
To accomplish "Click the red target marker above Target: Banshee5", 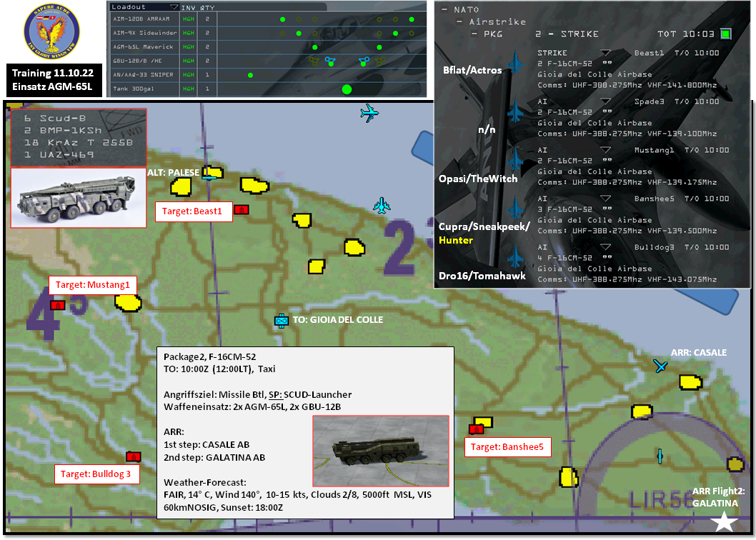I will (x=476, y=429).
